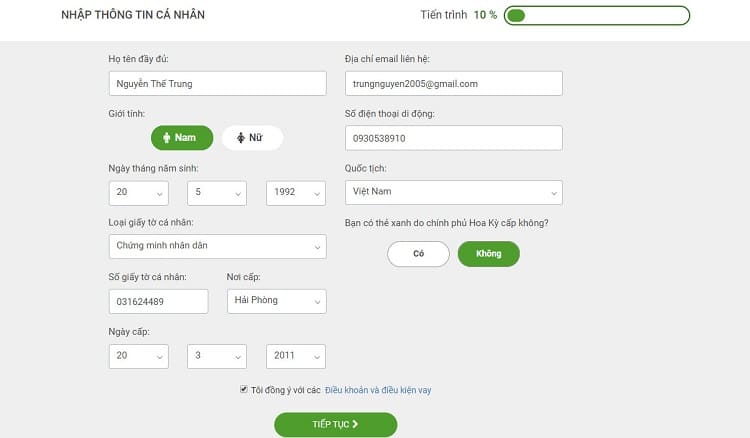Toggle the terms agreement checkbox

pos(244,389)
